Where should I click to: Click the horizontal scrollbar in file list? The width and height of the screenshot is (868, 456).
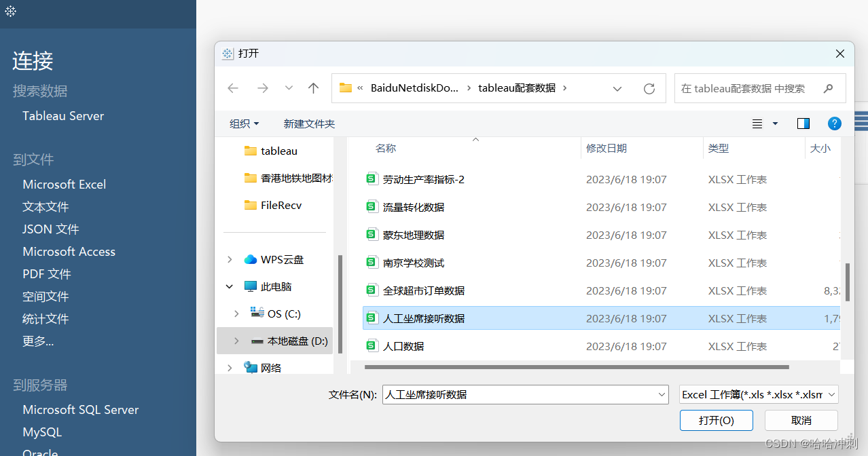point(577,367)
